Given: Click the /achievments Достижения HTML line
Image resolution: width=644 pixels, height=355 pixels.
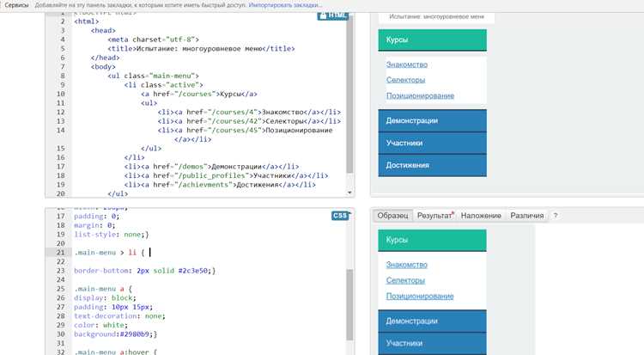Looking at the screenshot, I should pos(220,185).
